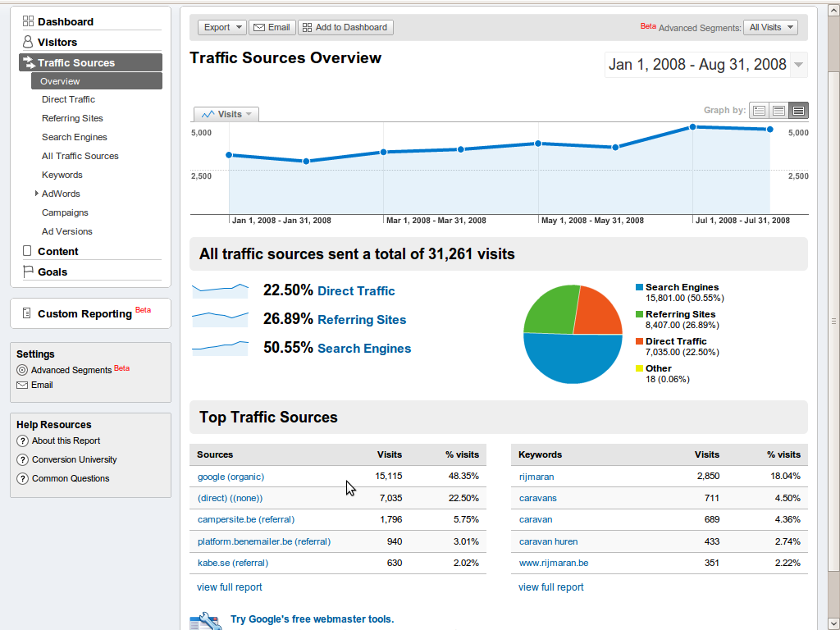
Task: Click the question icon beside About this Report
Action: pos(22,441)
